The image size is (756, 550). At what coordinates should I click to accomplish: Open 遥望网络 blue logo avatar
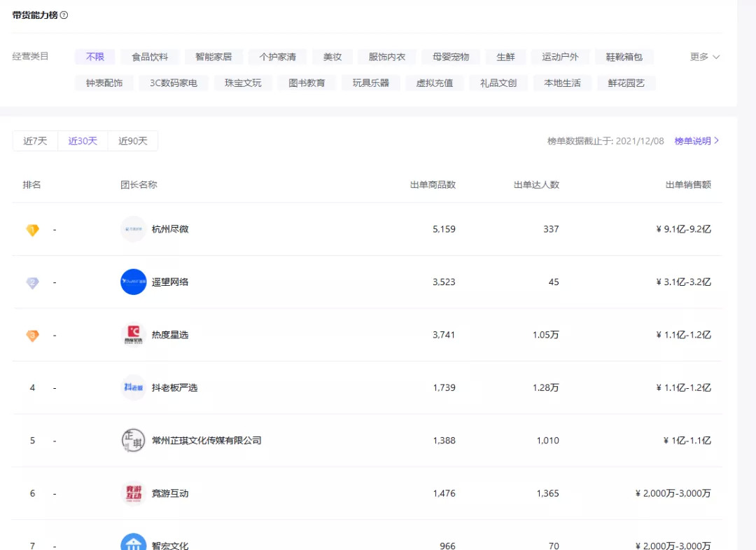click(x=133, y=282)
